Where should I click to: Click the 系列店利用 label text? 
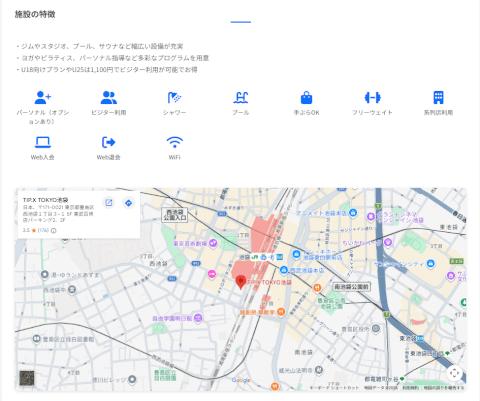[438, 113]
